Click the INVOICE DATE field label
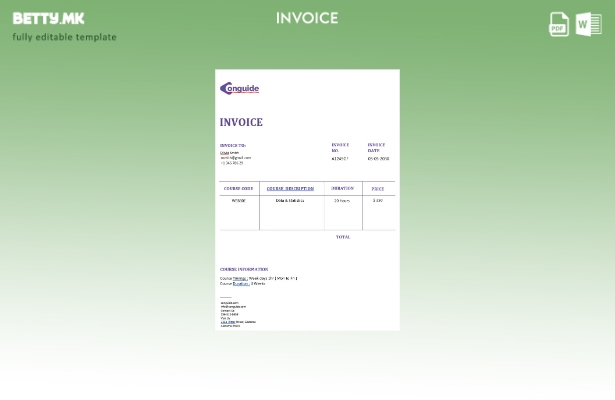615x400 pixels. coord(376,147)
